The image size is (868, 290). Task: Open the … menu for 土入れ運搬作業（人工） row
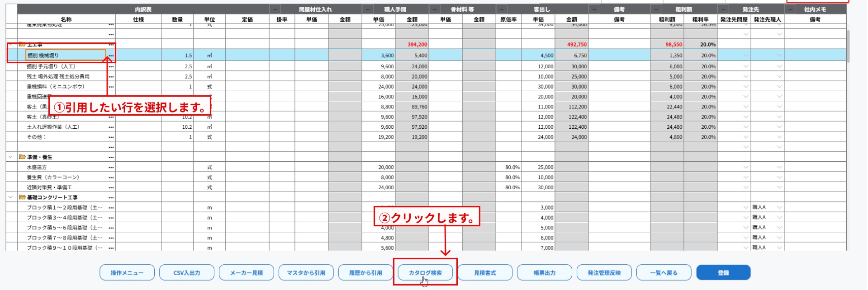click(111, 127)
